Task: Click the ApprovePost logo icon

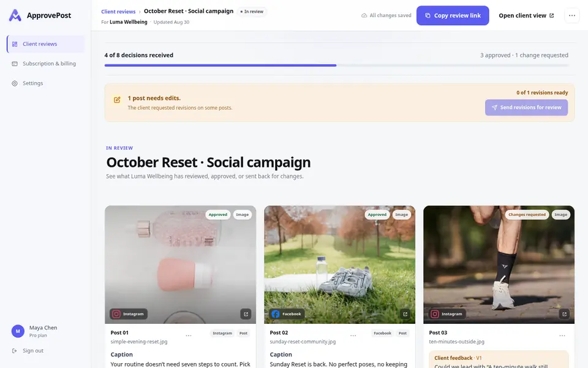Action: 15,15
